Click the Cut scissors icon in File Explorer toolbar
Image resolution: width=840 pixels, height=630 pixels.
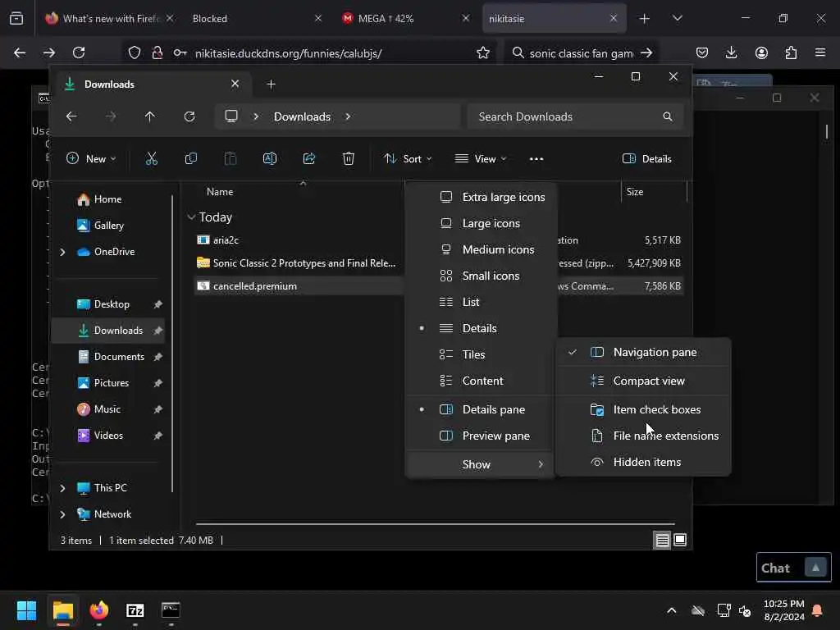pos(152,158)
